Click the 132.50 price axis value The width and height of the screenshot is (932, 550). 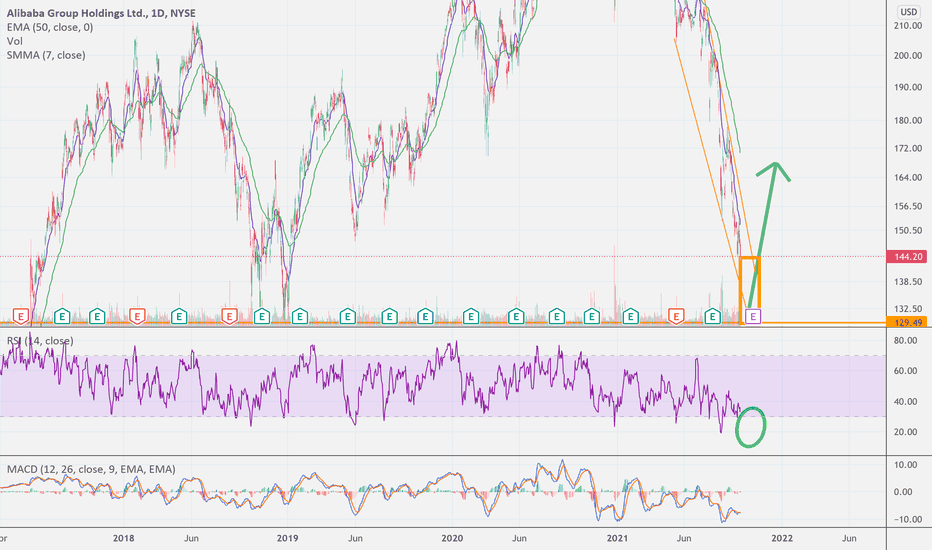[x=908, y=309]
